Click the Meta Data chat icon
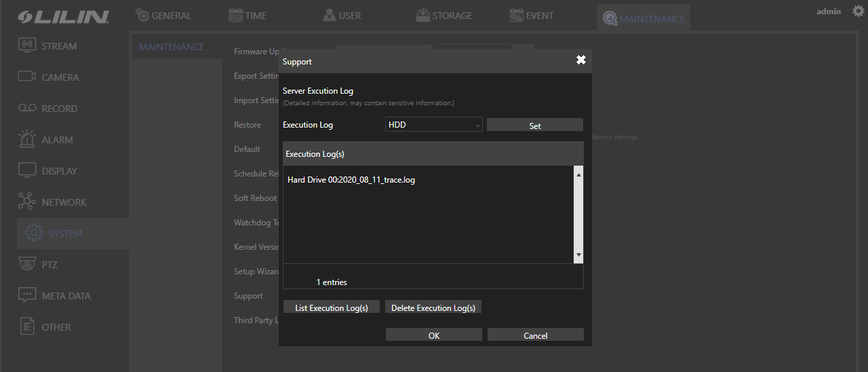 pos(27,296)
